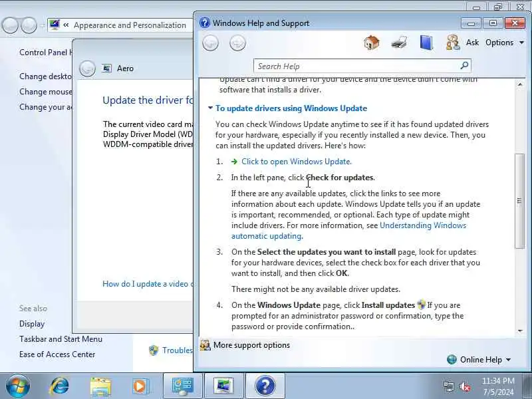Screen dimensions: 532x399
Task: Click Change your account picture link
Action: (x=45, y=107)
